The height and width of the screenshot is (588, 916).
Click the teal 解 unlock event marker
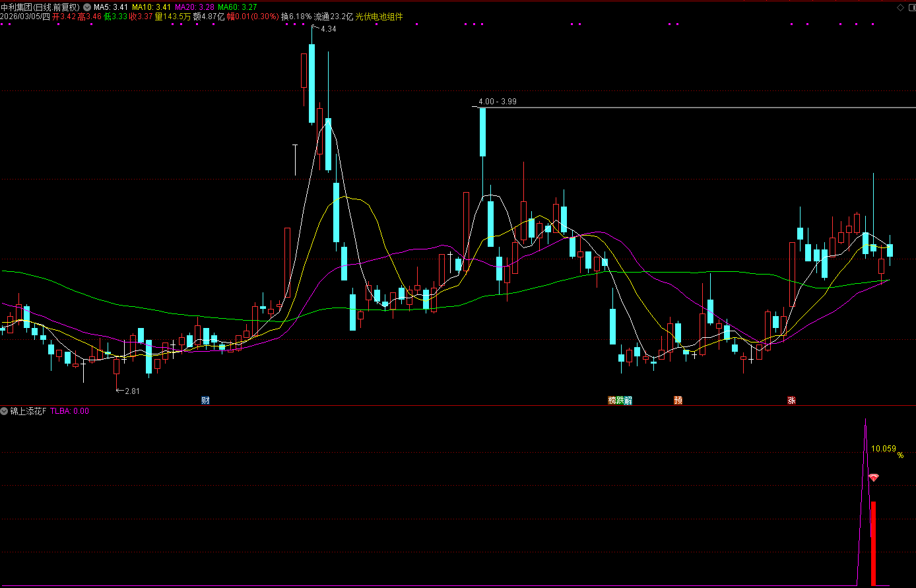628,400
